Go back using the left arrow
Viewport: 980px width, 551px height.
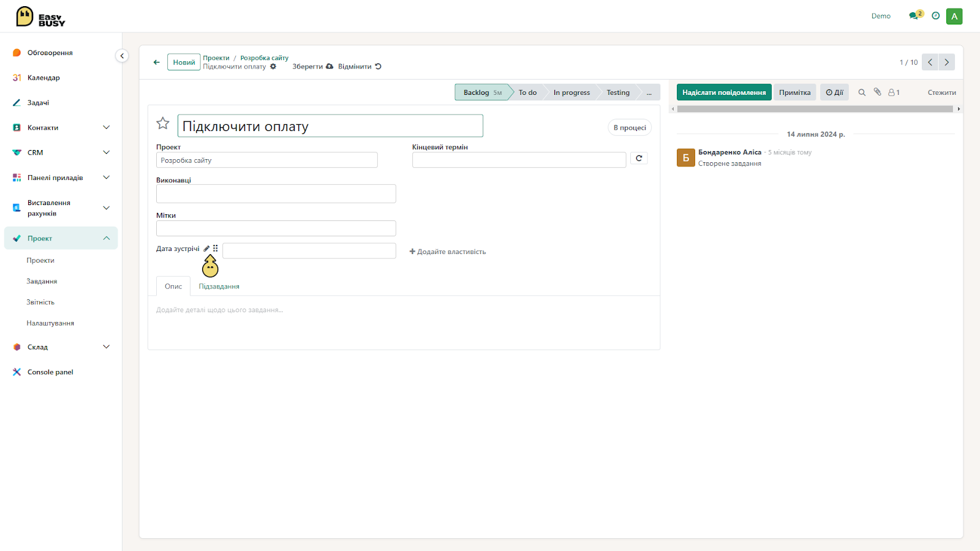(x=157, y=62)
